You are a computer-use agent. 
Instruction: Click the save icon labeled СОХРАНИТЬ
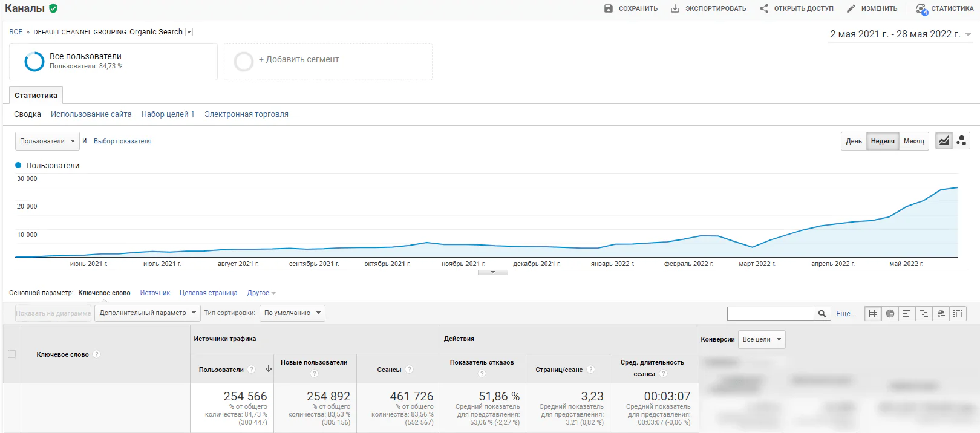tap(609, 8)
